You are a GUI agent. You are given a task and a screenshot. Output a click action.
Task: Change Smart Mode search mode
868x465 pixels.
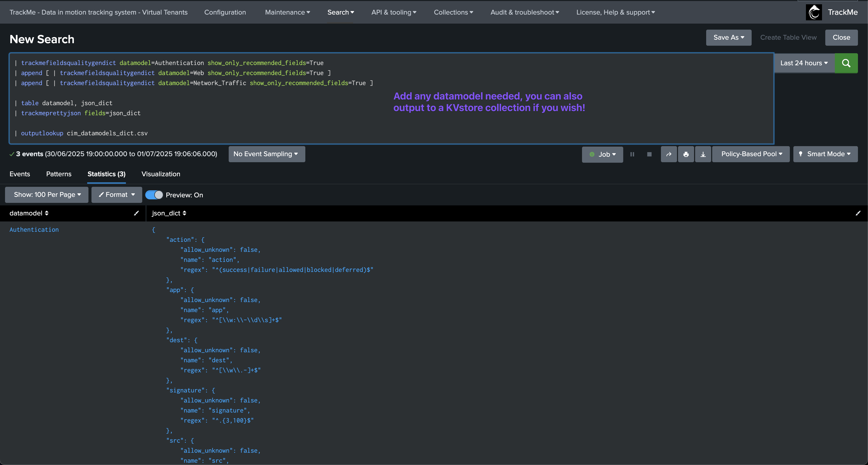point(825,154)
